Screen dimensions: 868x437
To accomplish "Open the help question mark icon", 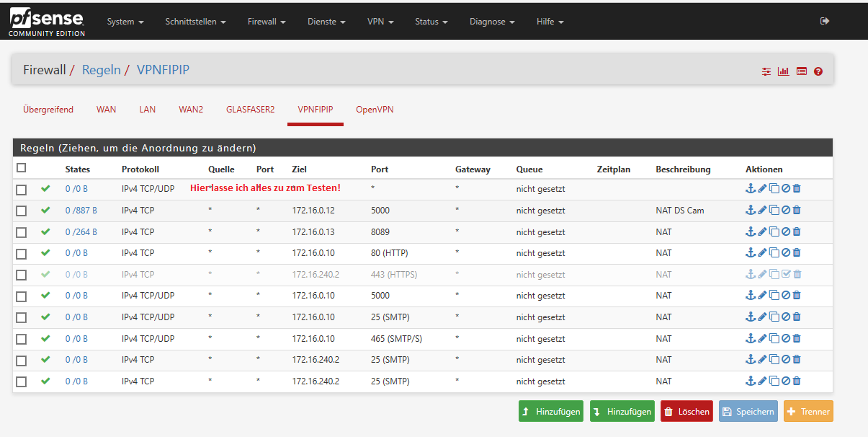I will coord(818,71).
